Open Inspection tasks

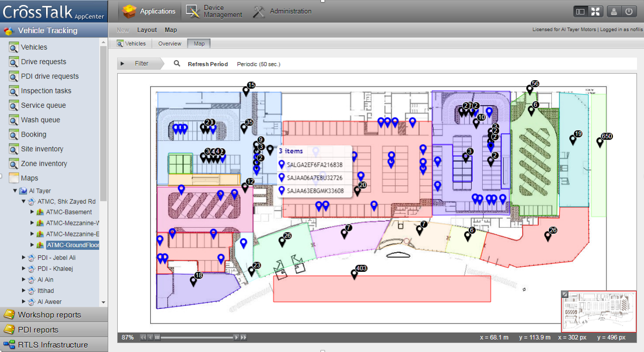[46, 91]
